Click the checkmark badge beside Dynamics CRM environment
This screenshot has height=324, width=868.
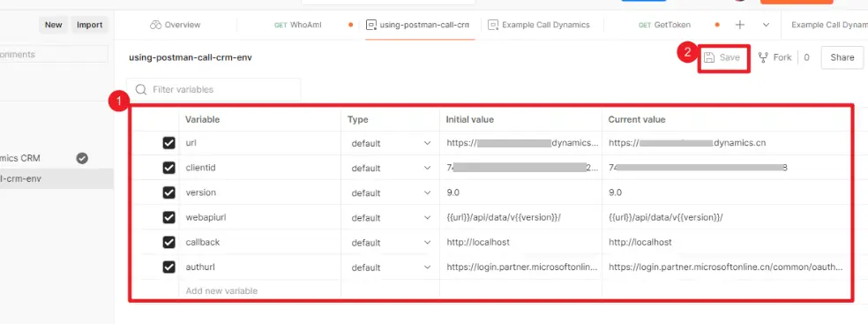[x=82, y=158]
